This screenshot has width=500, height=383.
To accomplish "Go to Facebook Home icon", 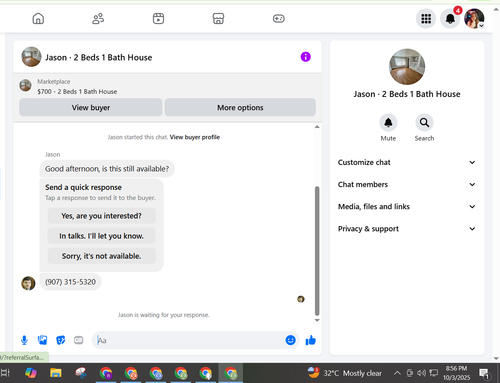I will (38, 19).
